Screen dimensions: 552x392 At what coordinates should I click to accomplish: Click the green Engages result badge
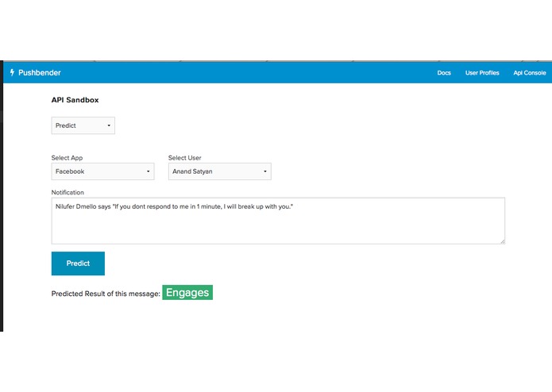[x=187, y=293]
